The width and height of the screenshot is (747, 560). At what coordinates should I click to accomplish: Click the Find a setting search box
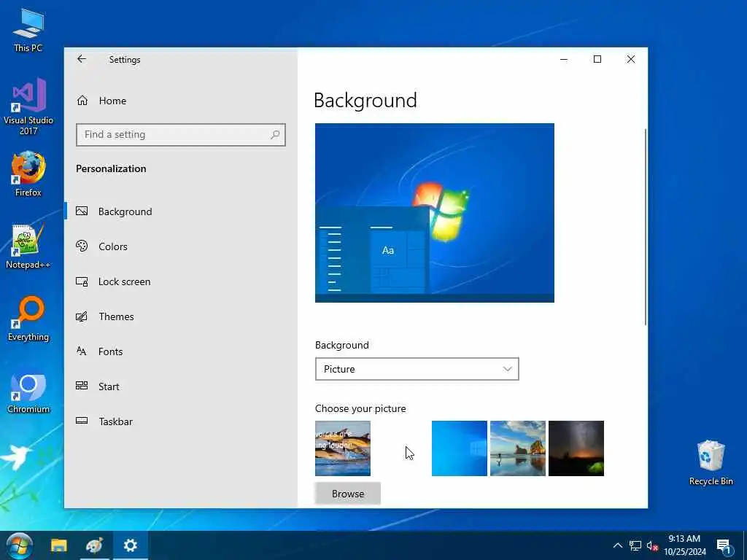pos(181,135)
